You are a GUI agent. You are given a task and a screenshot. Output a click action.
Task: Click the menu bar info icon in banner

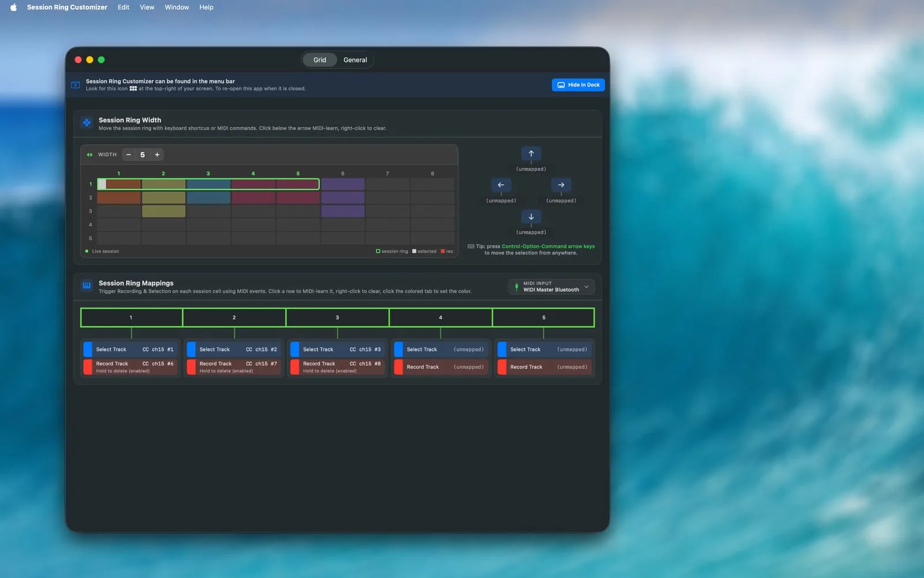point(76,85)
